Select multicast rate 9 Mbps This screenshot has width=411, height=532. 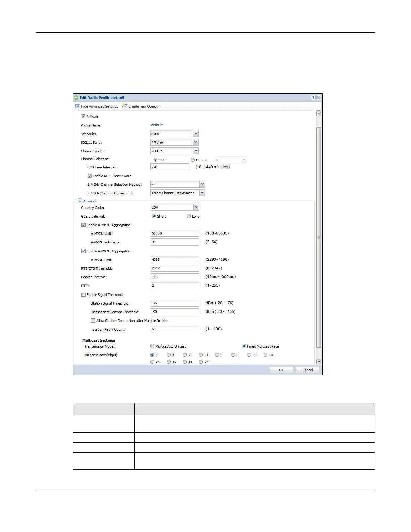click(233, 355)
